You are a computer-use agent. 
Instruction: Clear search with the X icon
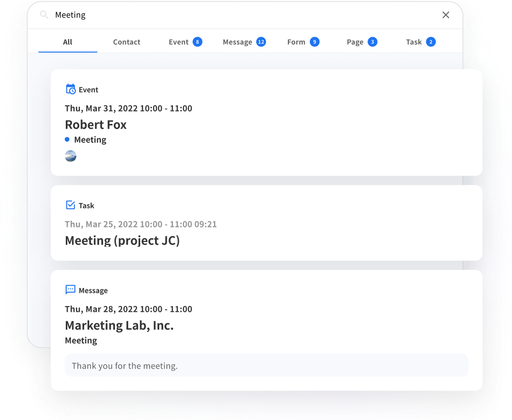coord(446,15)
